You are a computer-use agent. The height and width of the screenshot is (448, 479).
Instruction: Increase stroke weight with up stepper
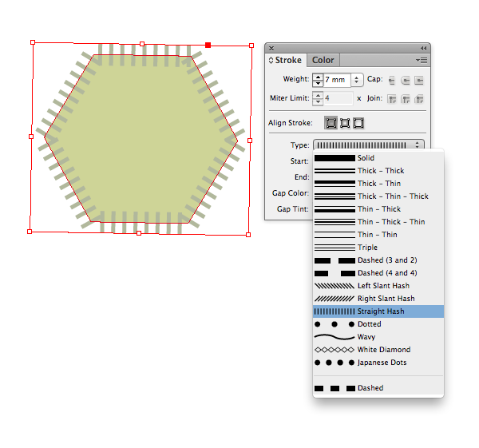click(318, 77)
